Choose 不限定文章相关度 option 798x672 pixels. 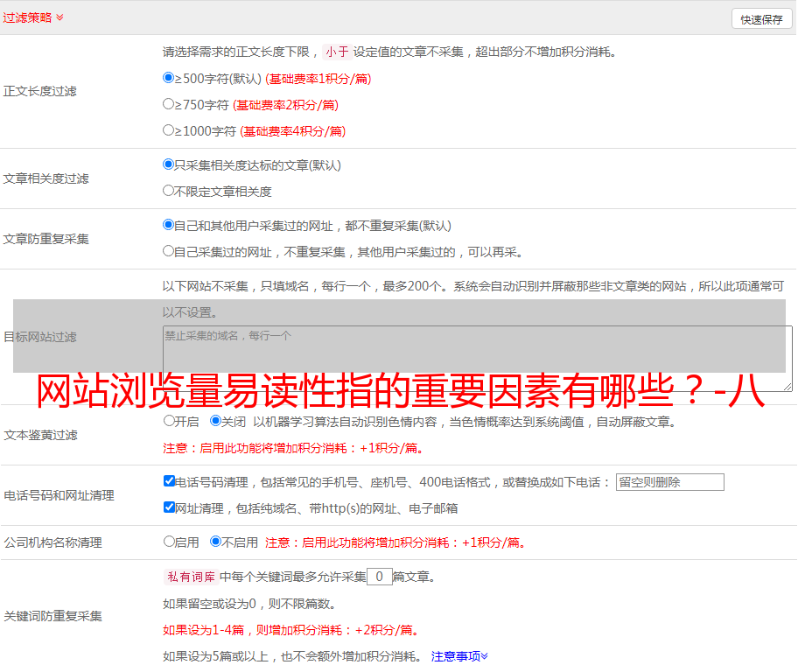pos(169,191)
